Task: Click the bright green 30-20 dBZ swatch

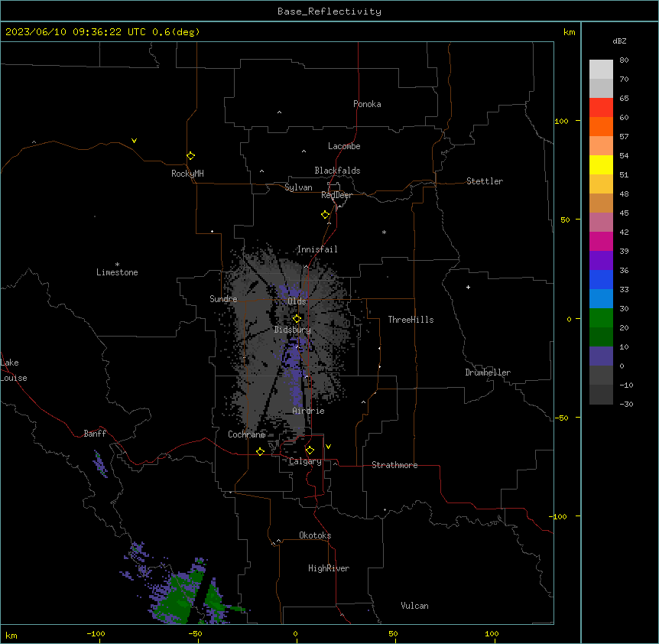Action: pos(601,318)
